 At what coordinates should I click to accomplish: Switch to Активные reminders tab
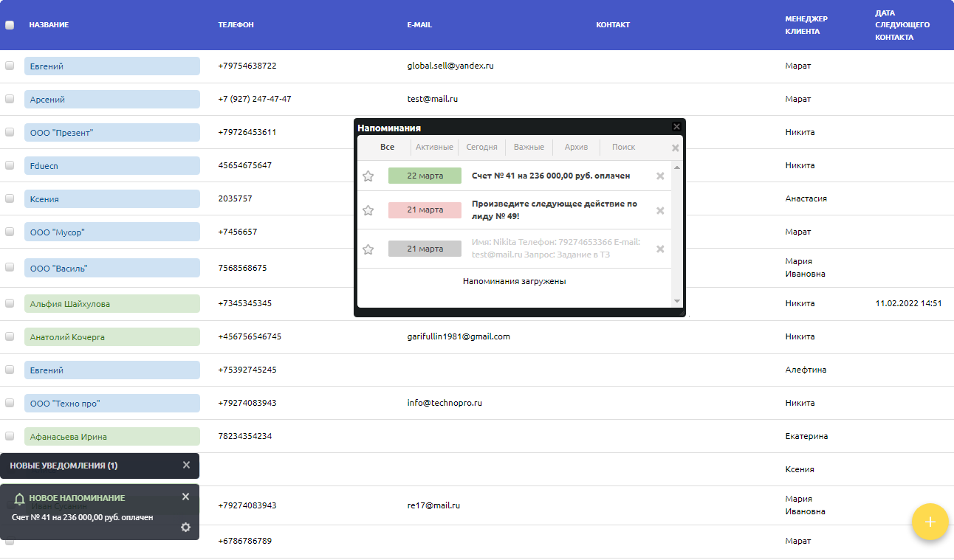(x=434, y=147)
